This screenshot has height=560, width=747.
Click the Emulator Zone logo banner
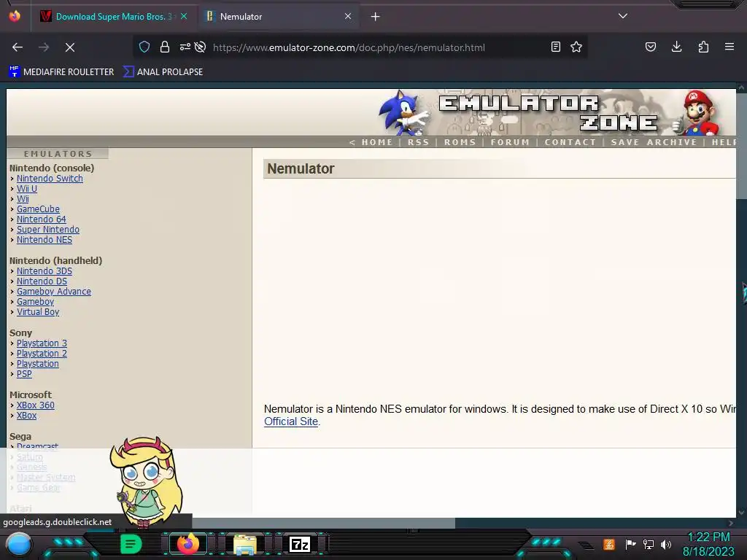point(548,113)
